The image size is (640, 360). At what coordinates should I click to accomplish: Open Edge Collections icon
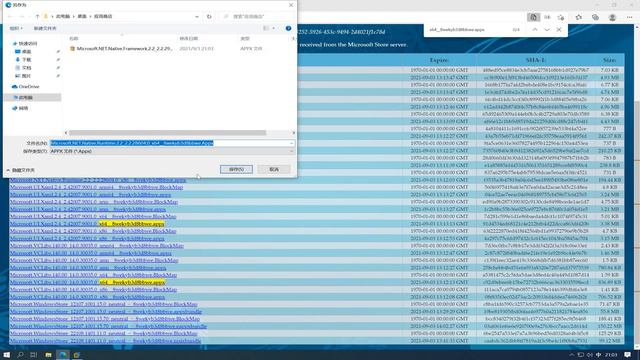pos(595,17)
